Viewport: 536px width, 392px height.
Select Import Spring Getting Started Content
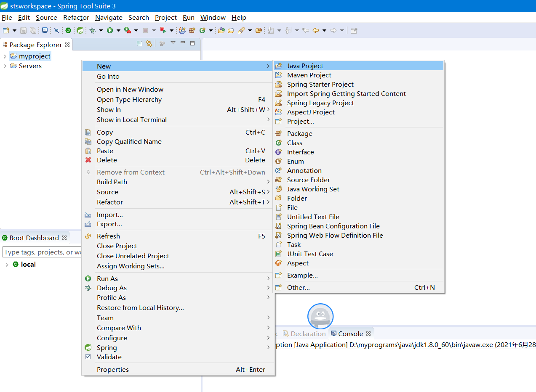(358, 93)
